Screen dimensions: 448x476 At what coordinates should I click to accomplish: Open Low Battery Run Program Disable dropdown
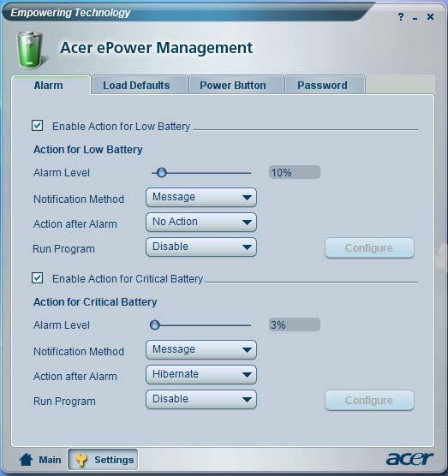[201, 247]
